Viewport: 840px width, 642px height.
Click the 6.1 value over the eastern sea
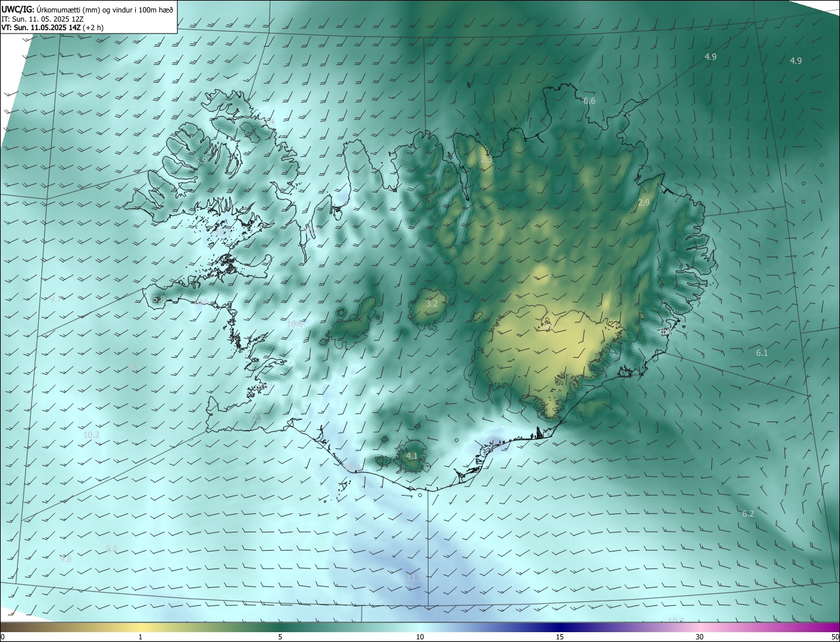tap(761, 353)
